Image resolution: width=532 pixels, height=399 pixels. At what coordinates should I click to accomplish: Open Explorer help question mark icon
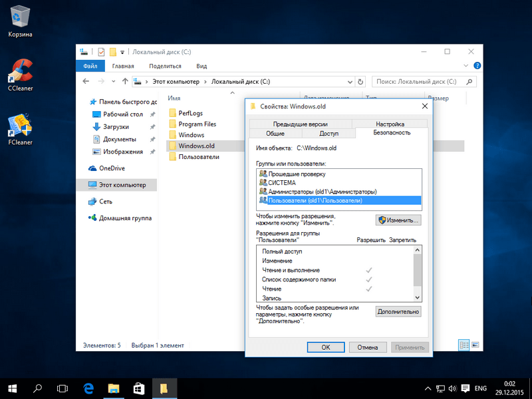point(477,66)
